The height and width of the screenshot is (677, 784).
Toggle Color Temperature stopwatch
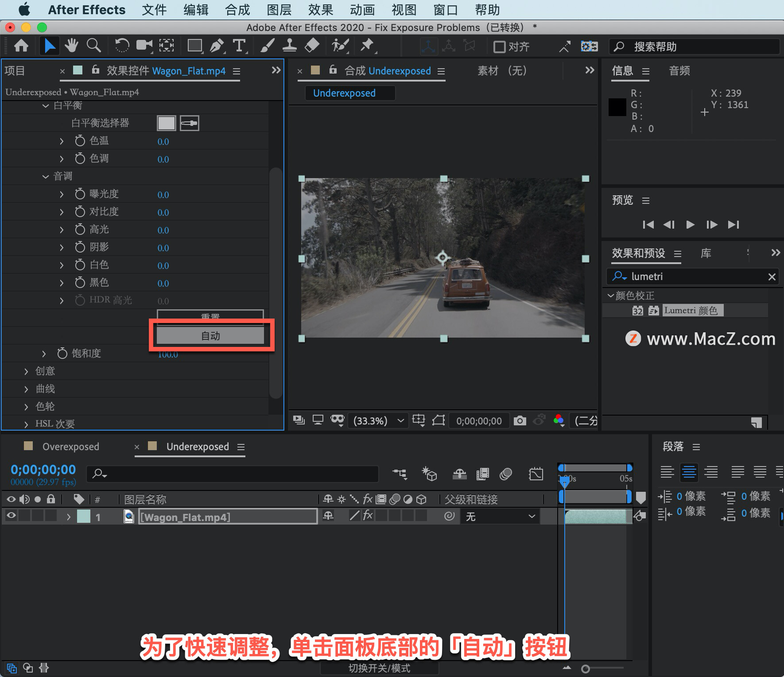[x=80, y=141]
